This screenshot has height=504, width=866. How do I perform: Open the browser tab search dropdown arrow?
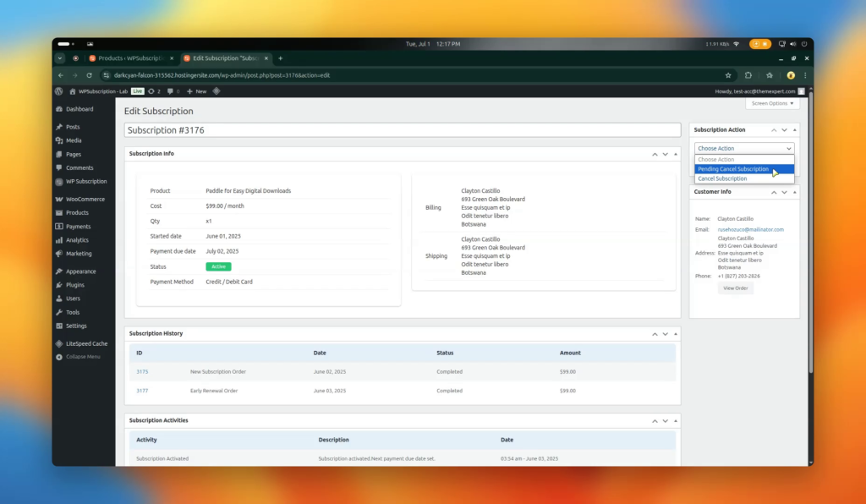point(60,58)
